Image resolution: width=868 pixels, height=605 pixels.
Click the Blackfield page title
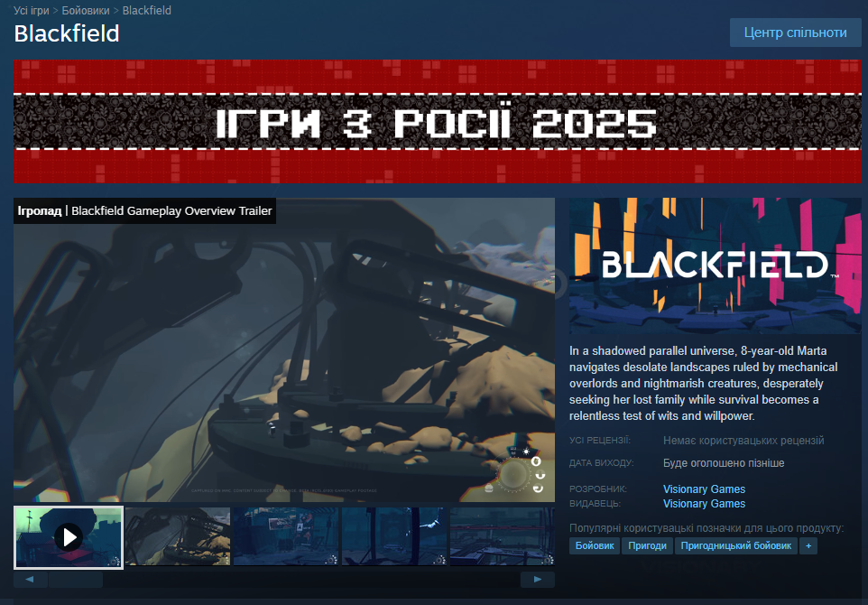click(67, 33)
